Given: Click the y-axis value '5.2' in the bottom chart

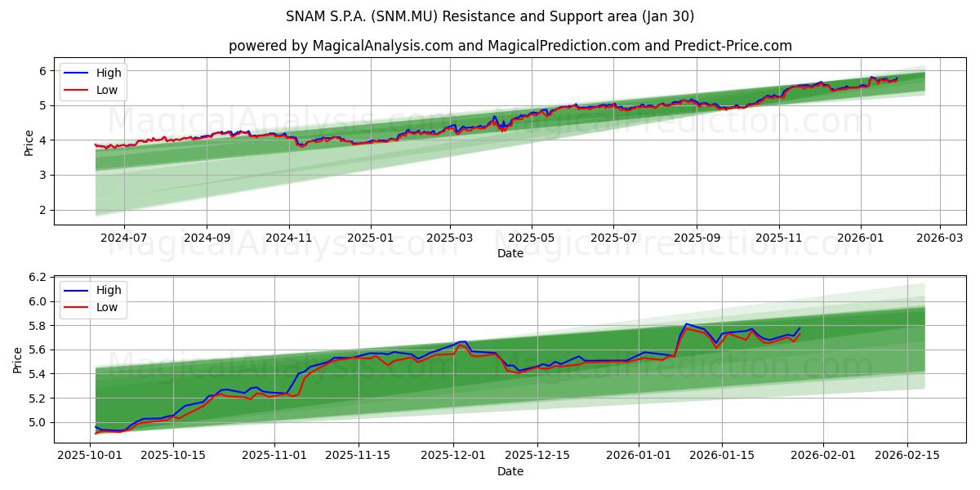Looking at the screenshot, I should [x=39, y=399].
